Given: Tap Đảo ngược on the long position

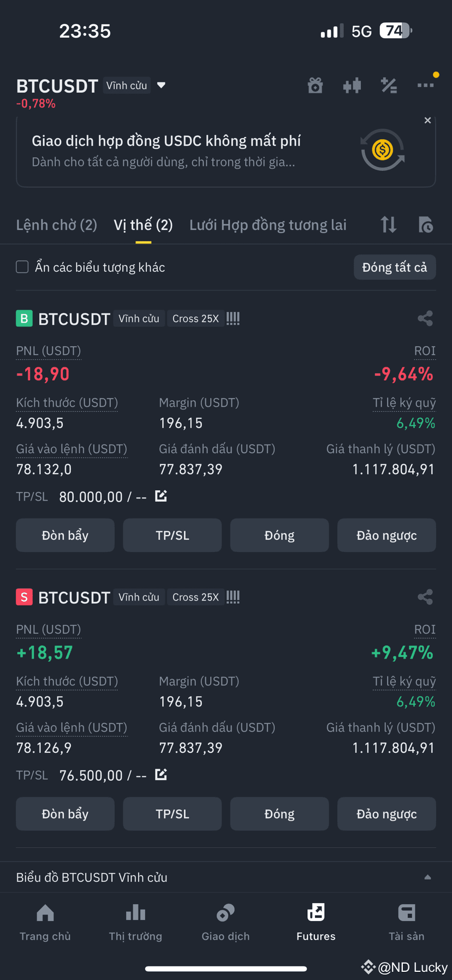Looking at the screenshot, I should coord(386,535).
